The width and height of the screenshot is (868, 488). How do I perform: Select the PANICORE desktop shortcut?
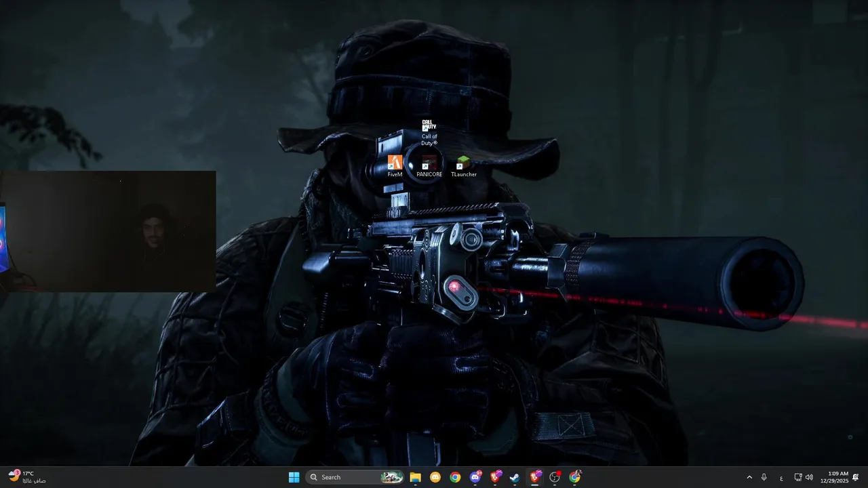tap(429, 166)
